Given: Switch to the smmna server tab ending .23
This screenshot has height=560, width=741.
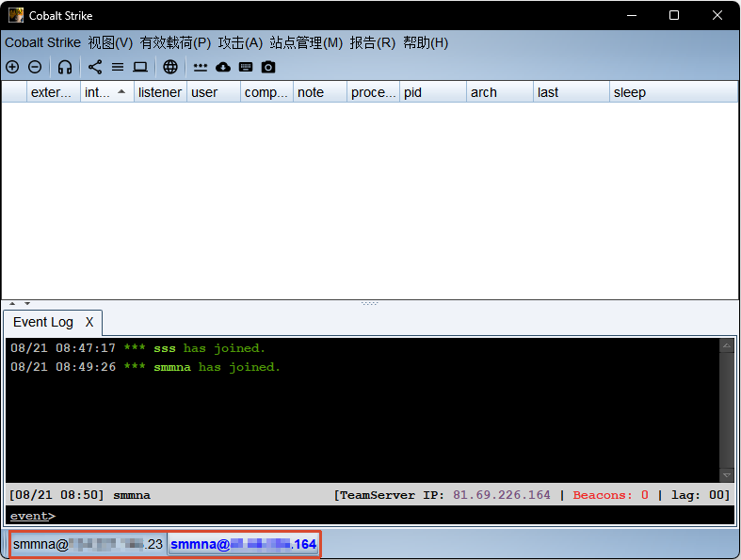Looking at the screenshot, I should click(x=88, y=544).
